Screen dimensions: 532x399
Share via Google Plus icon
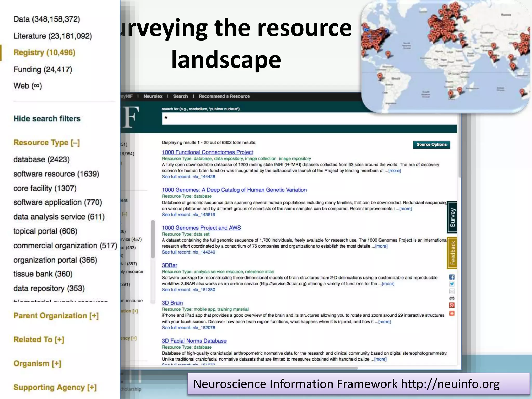[x=452, y=305]
